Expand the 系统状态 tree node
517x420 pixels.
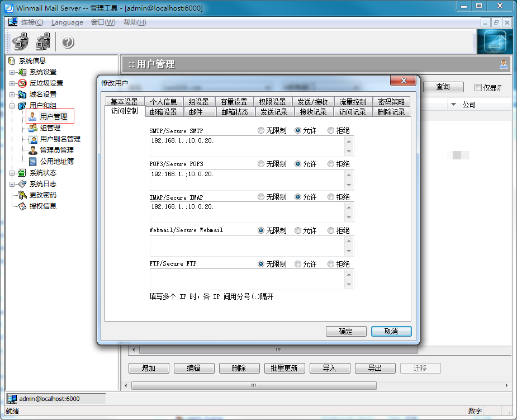point(12,173)
